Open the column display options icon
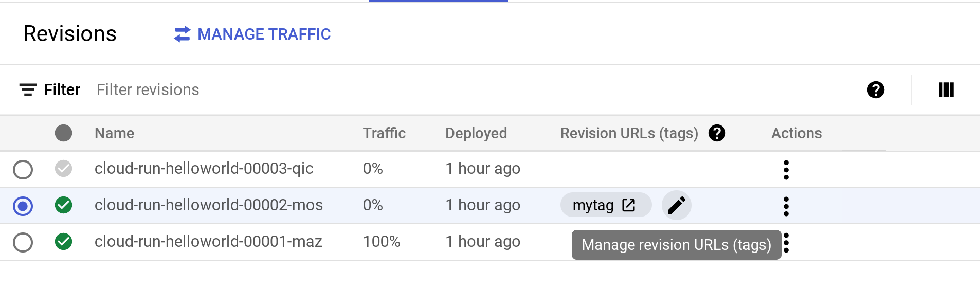 tap(946, 90)
